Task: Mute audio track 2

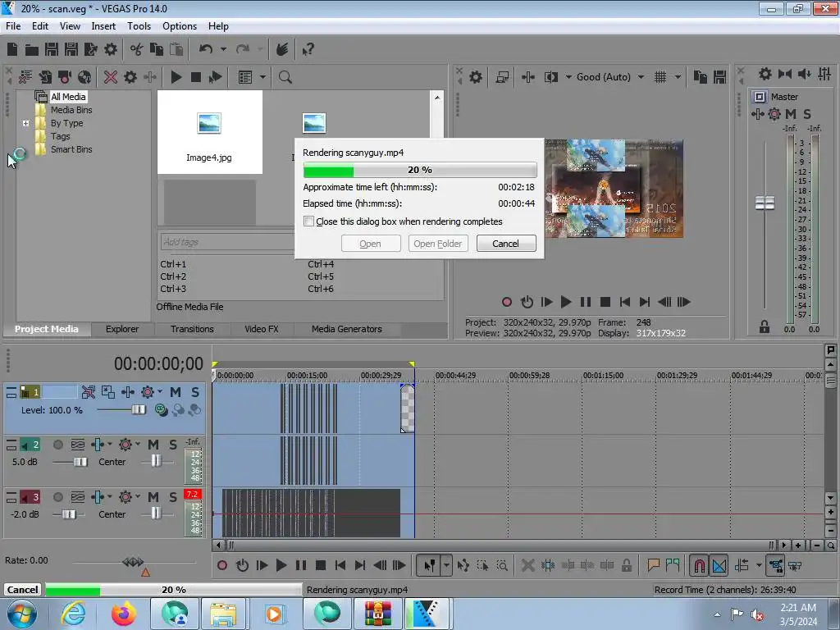Action: pos(153,445)
